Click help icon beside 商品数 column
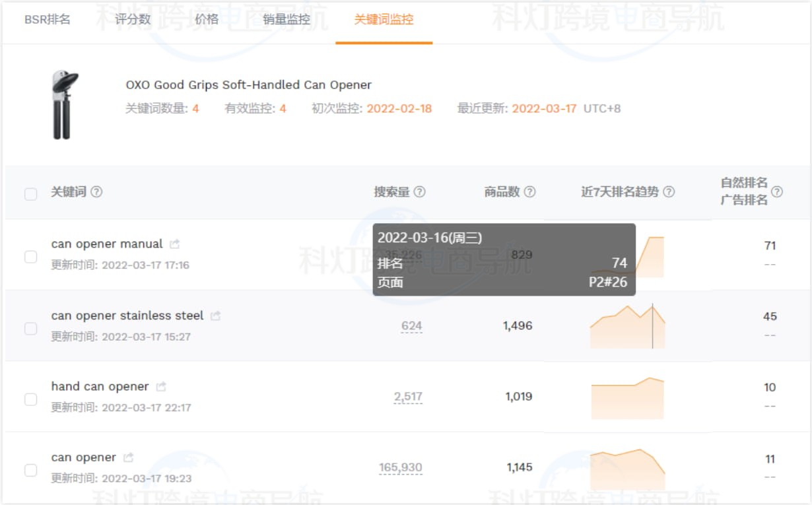Image resolution: width=812 pixels, height=505 pixels. point(529,192)
